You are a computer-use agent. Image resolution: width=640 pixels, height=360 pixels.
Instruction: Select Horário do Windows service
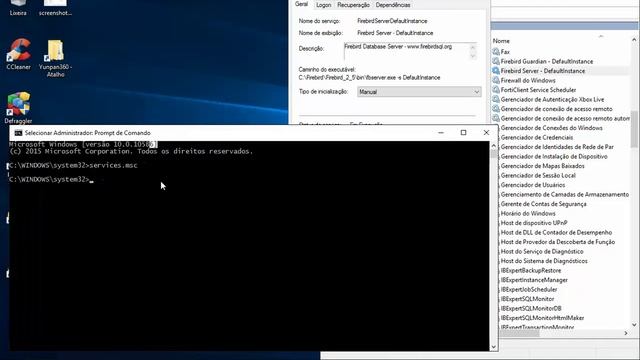point(528,213)
